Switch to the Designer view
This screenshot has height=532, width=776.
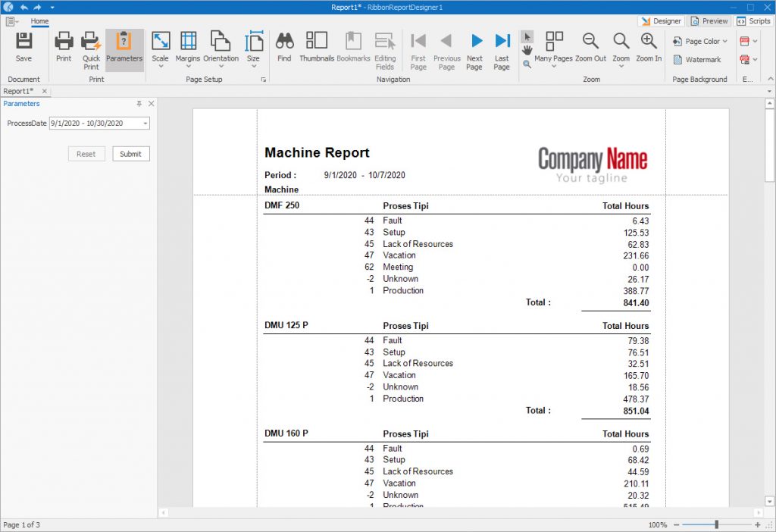[661, 21]
